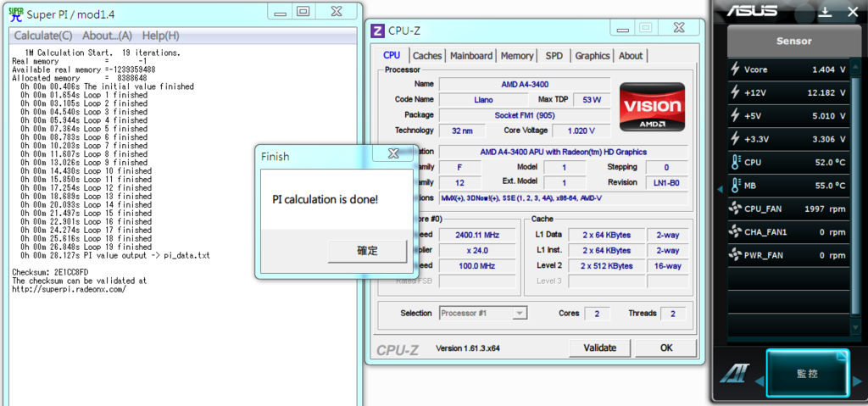868x406 pixels.
Task: Open the About...(A) menu in Super PI
Action: pos(108,36)
